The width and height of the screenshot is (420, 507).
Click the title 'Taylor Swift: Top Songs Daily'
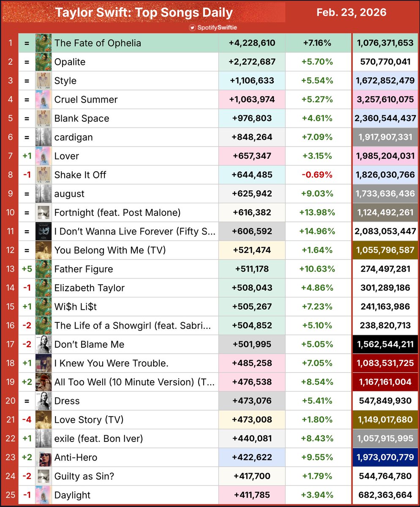(144, 12)
